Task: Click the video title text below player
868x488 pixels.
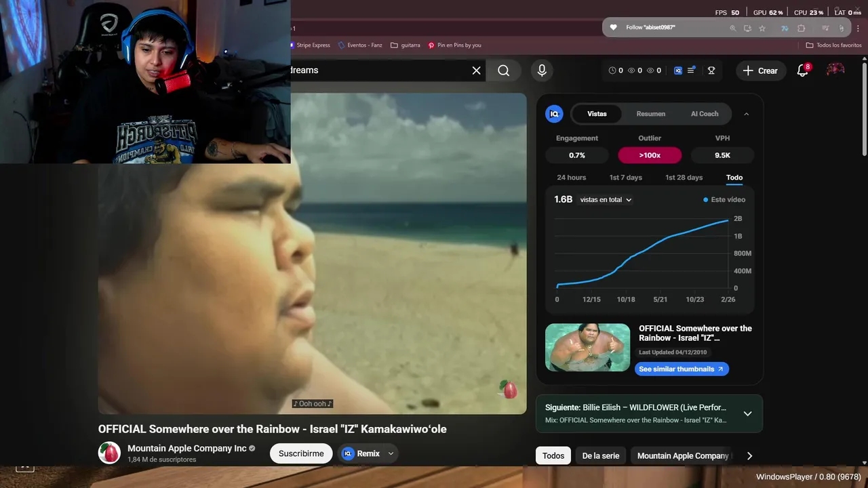Action: (x=272, y=429)
